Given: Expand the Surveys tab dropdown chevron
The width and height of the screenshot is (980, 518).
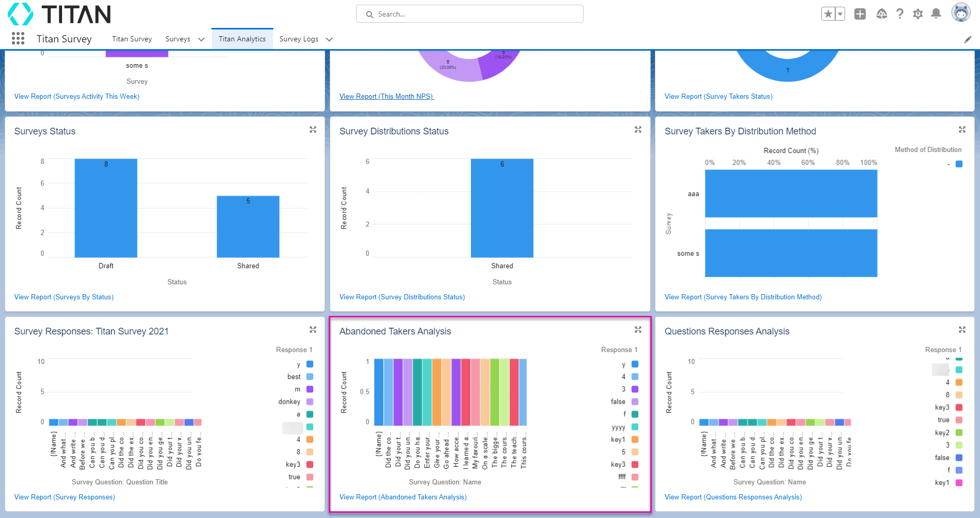Looking at the screenshot, I should tap(201, 39).
